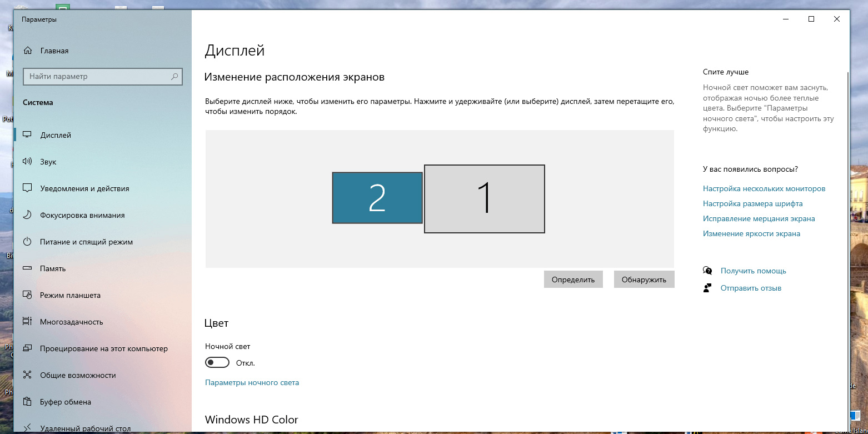The width and height of the screenshot is (868, 434).
Task: Select display 1 rectangle
Action: (485, 199)
